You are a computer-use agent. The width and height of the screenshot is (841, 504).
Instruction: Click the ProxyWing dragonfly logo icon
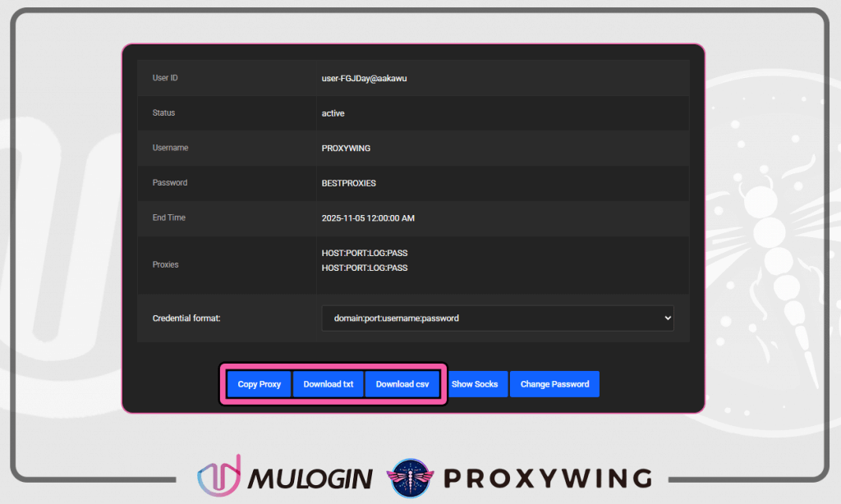[x=411, y=478]
